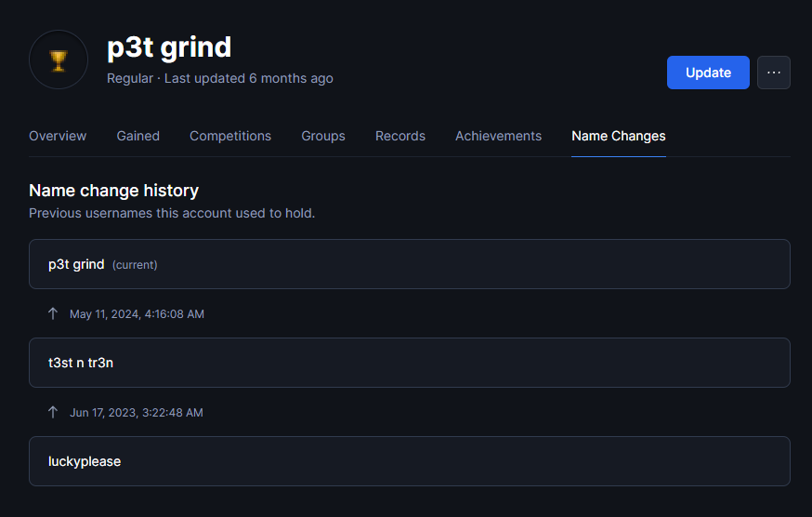The width and height of the screenshot is (812, 517).
Task: Go to the Competitions tab
Action: (x=230, y=136)
